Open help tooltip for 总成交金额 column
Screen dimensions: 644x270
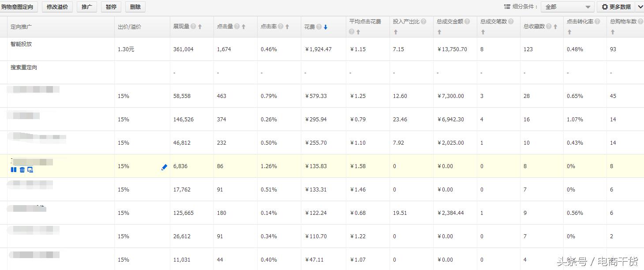click(467, 21)
